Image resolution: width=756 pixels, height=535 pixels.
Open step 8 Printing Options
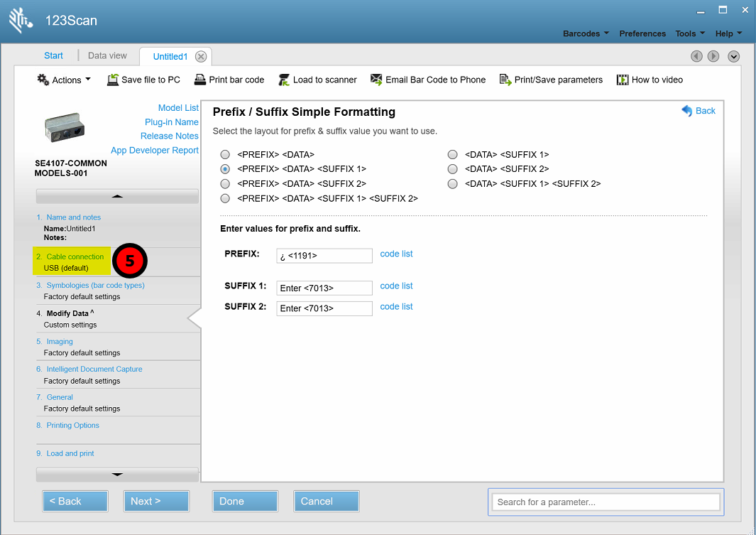(x=72, y=425)
